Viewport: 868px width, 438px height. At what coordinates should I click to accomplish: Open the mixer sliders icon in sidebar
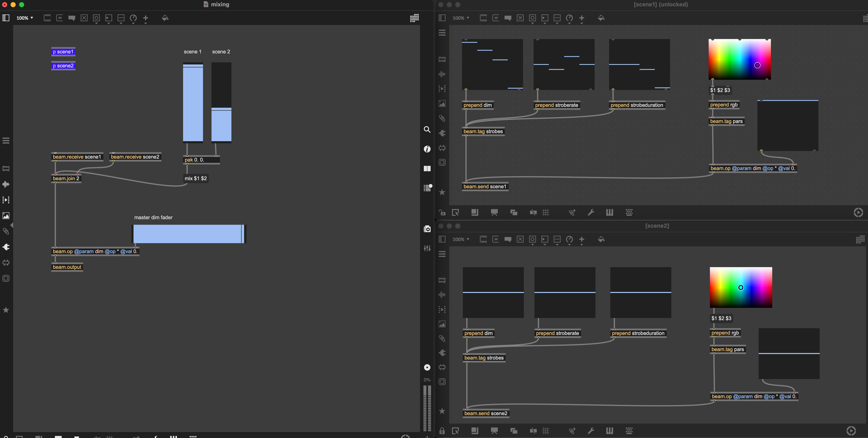tap(427, 248)
